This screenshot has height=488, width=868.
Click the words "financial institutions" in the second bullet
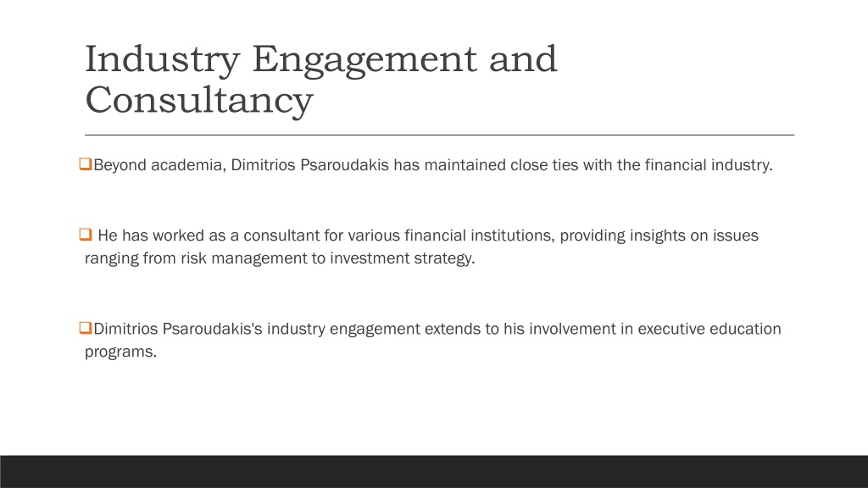click(x=480, y=236)
